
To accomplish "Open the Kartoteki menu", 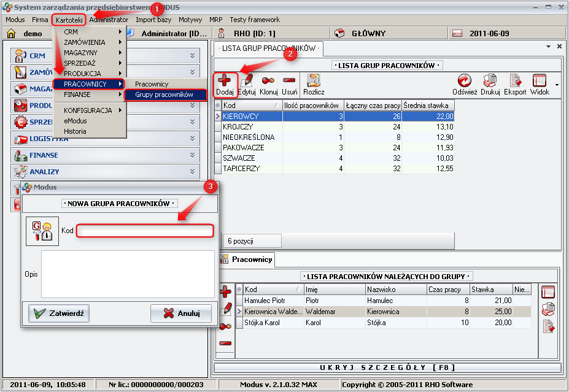I will coord(68,20).
